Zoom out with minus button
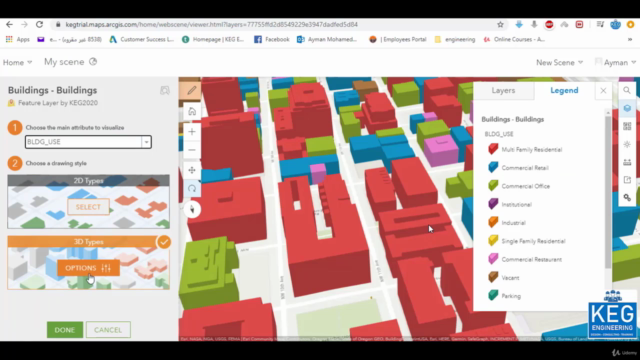 (192, 150)
